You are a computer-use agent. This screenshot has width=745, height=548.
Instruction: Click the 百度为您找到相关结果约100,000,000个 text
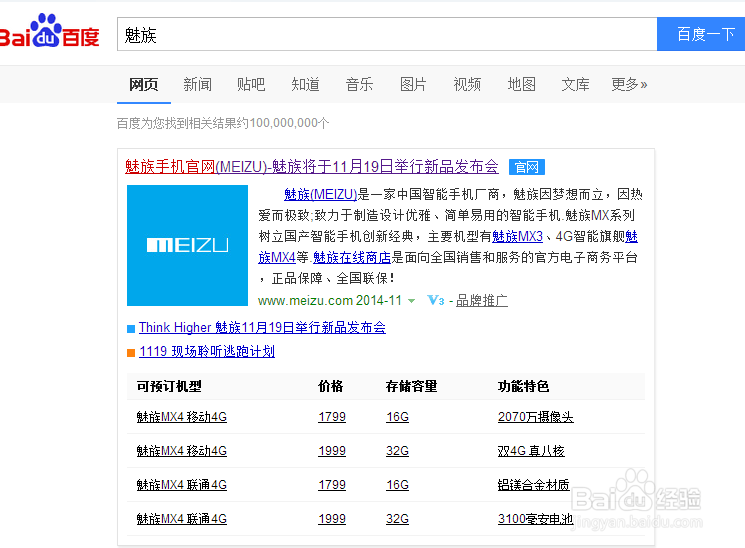click(x=223, y=123)
